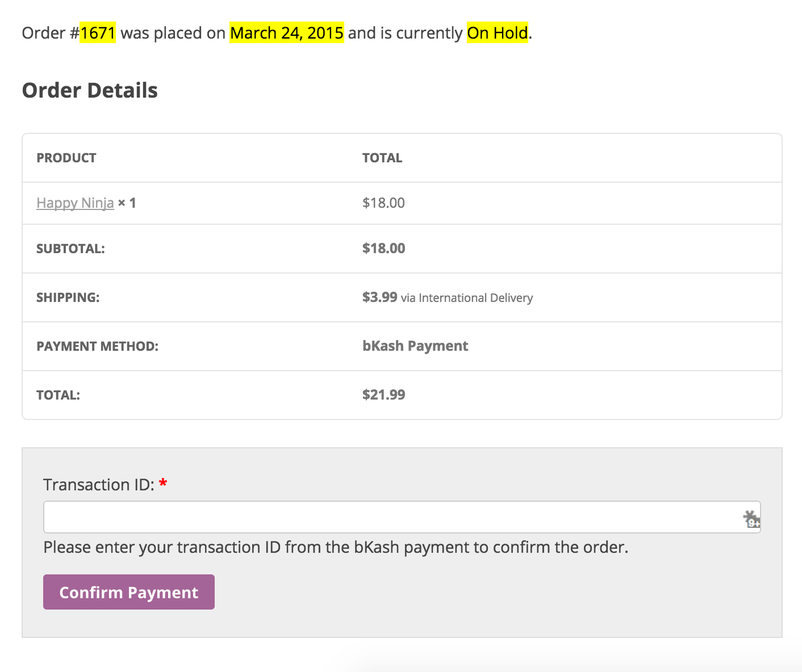Click the bKash Payment method value
802x672 pixels.
(x=415, y=346)
